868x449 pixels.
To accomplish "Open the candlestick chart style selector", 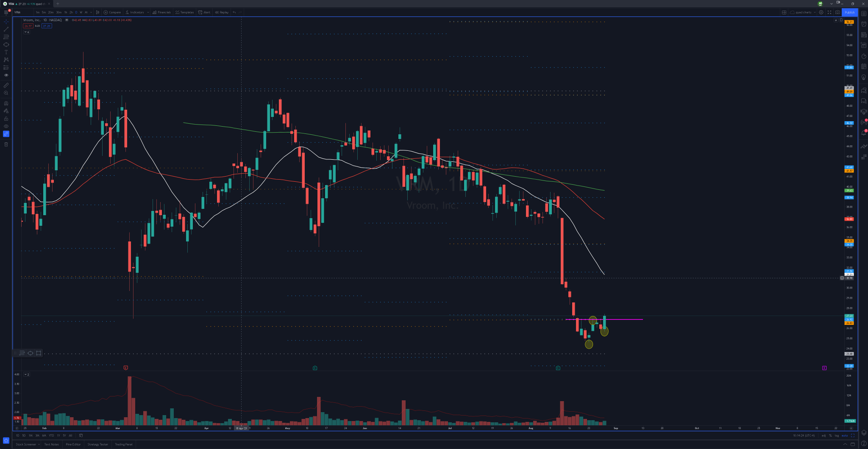I will point(98,12).
